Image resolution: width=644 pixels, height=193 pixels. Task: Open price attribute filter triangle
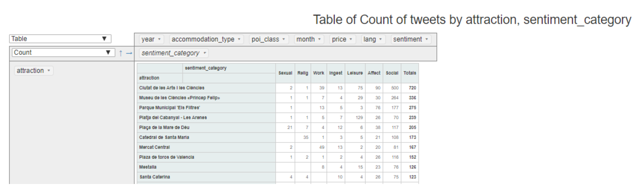pos(351,39)
